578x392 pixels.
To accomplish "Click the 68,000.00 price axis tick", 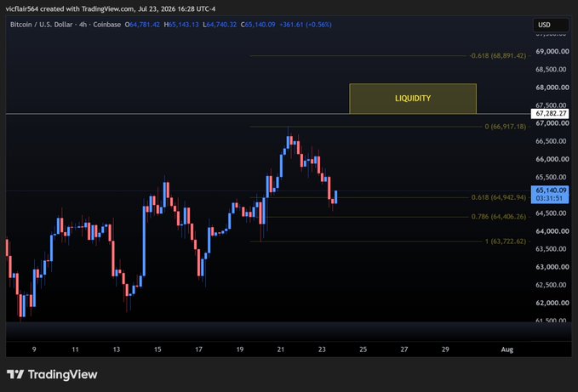I will pos(552,88).
